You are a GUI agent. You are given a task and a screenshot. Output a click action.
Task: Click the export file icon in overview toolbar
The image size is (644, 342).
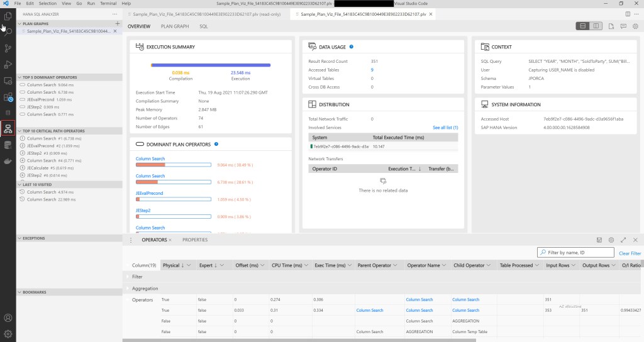[610, 26]
